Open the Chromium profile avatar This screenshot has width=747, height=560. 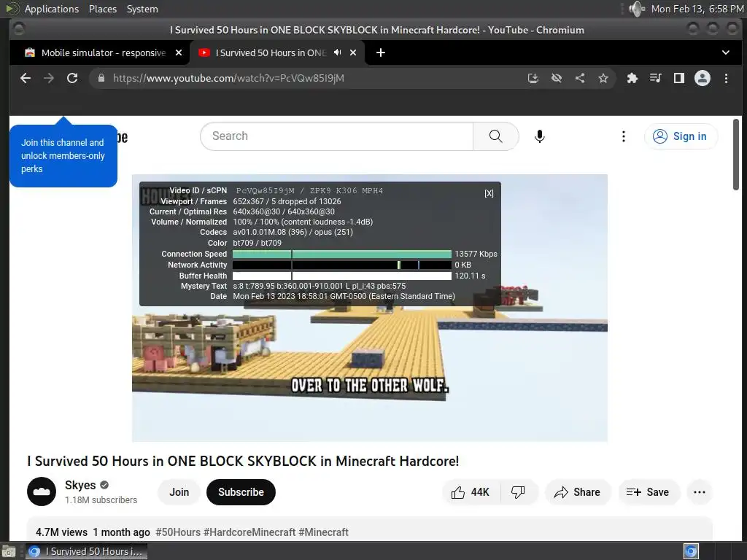[x=703, y=78]
